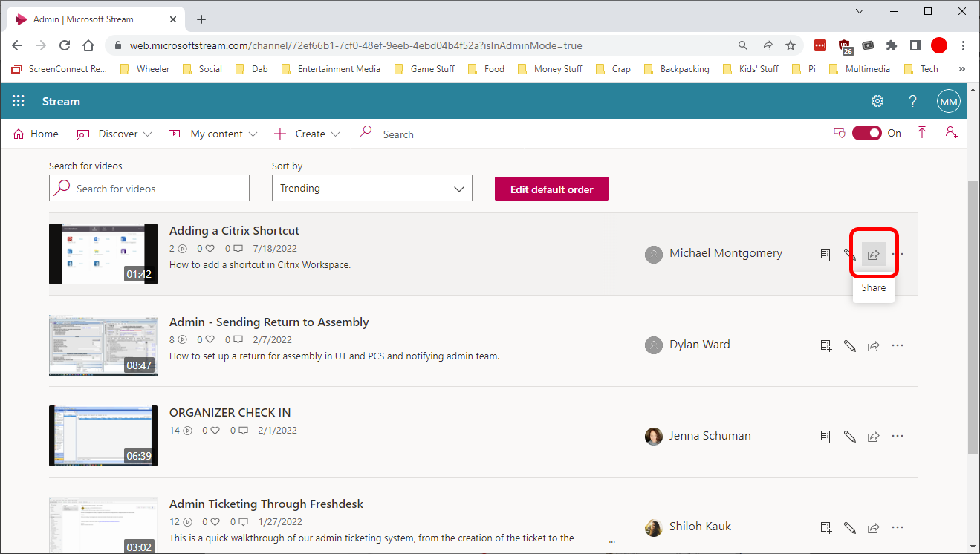Open the Wheeler bookmark folder

145,69
